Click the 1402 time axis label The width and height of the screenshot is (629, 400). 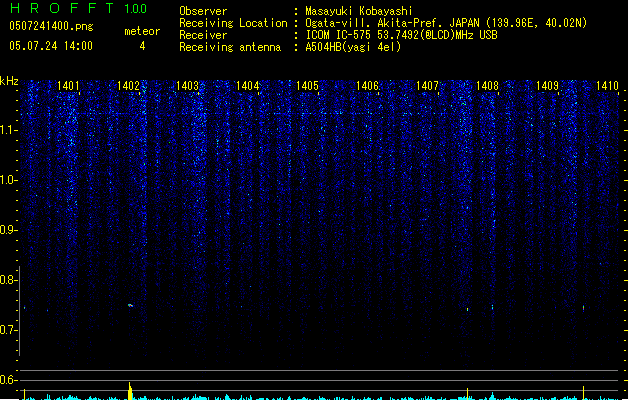tap(128, 86)
